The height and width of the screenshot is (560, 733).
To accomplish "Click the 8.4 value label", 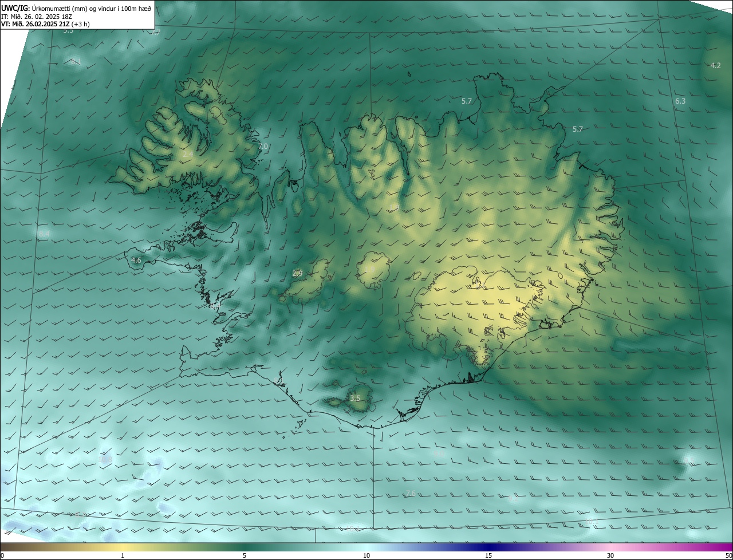I will (x=44, y=234).
